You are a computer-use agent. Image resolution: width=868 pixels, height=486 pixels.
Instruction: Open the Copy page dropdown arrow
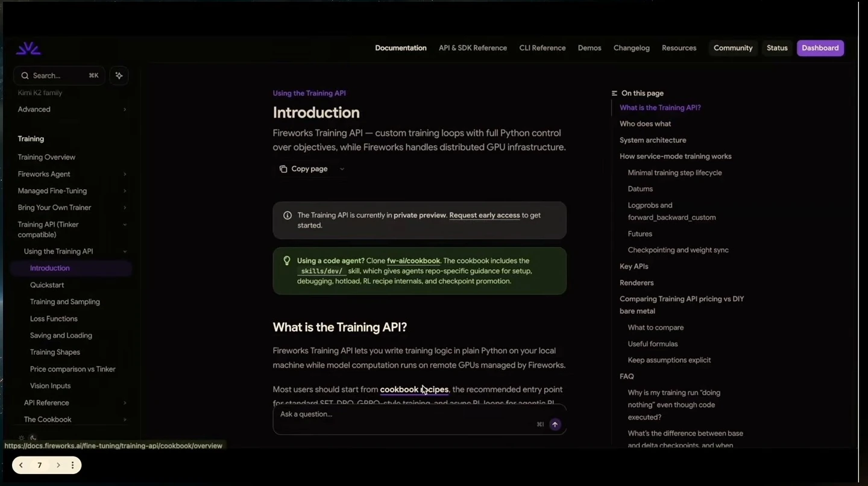[x=342, y=169]
